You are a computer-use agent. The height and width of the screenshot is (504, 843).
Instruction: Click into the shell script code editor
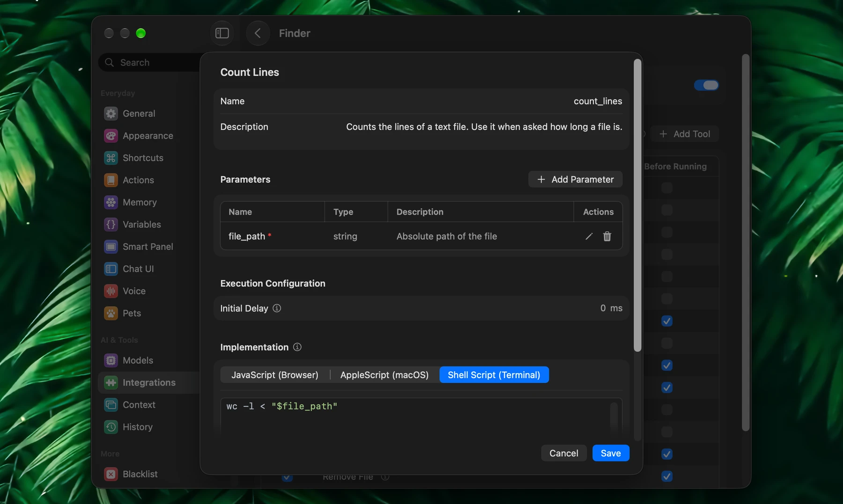[x=421, y=416]
